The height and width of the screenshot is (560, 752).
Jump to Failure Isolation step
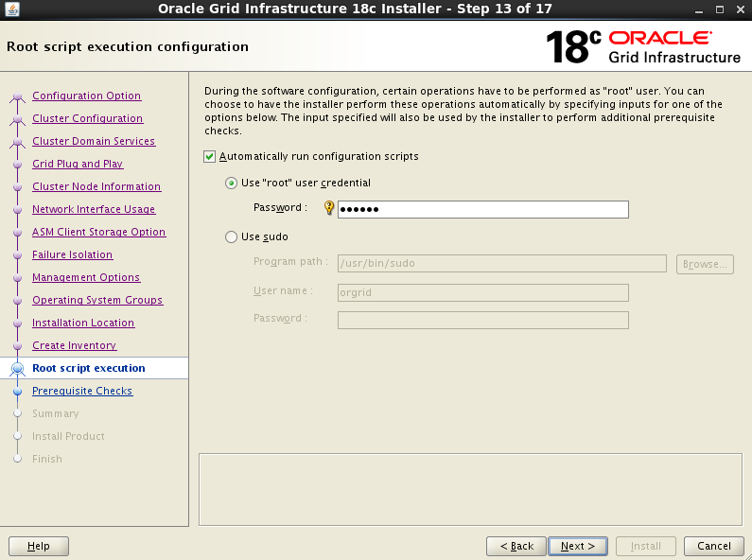pyautogui.click(x=73, y=254)
